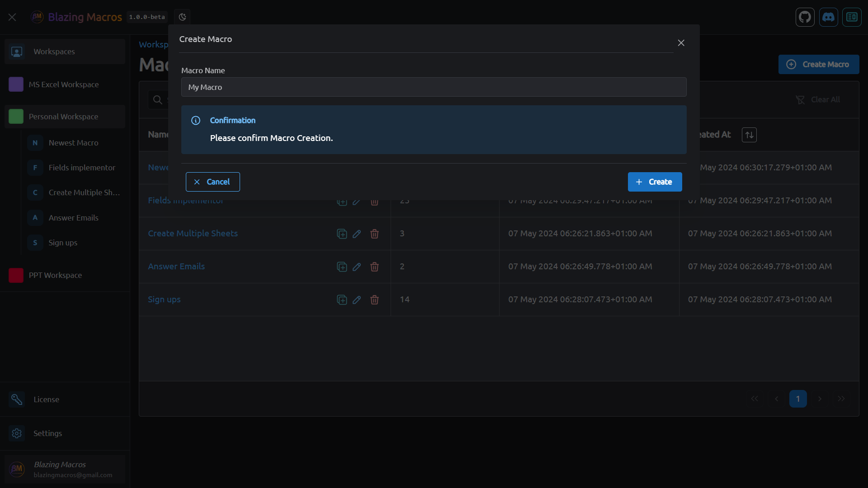Click blazingmacros@gmail.com email text

[73, 475]
